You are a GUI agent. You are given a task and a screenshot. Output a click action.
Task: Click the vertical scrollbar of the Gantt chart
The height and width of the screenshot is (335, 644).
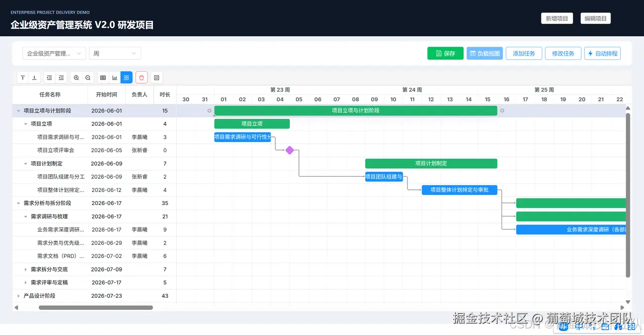pyautogui.click(x=628, y=195)
